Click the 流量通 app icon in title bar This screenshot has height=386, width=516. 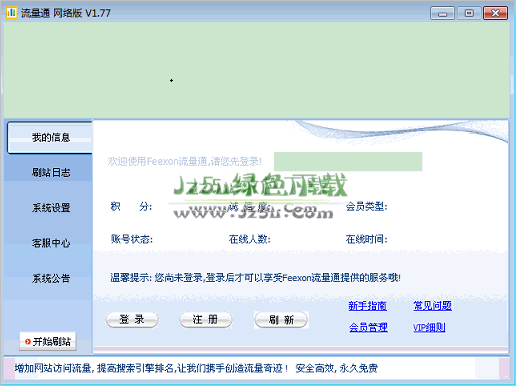point(11,13)
